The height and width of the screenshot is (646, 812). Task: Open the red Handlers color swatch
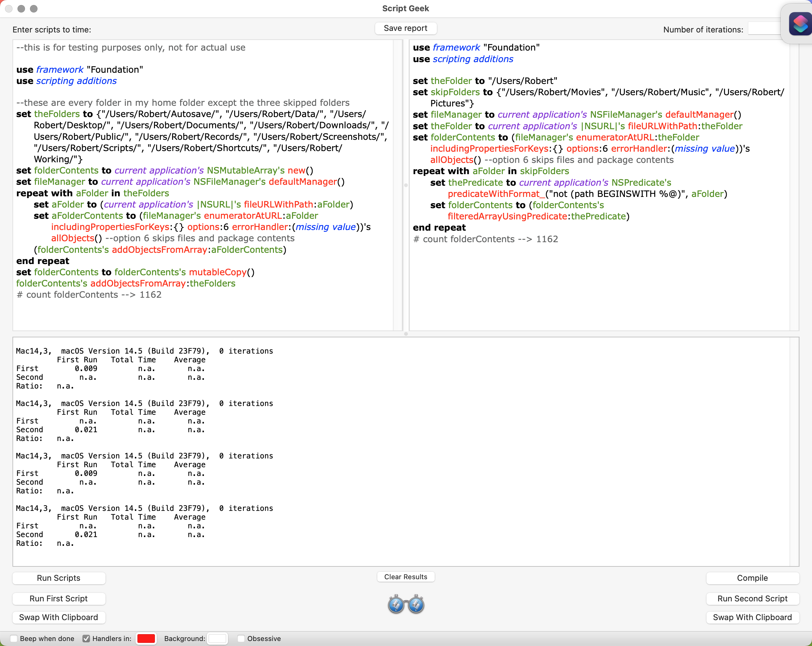coord(146,639)
